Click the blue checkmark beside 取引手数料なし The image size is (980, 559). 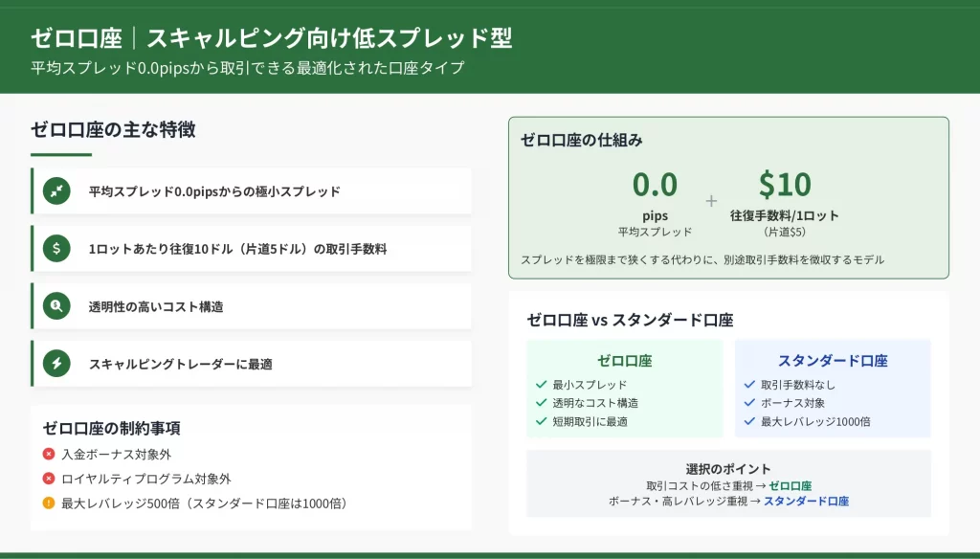pos(749,385)
